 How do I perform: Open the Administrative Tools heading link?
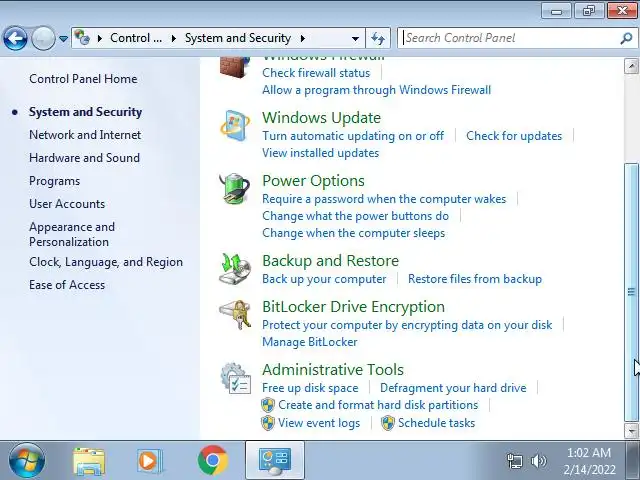coord(333,369)
